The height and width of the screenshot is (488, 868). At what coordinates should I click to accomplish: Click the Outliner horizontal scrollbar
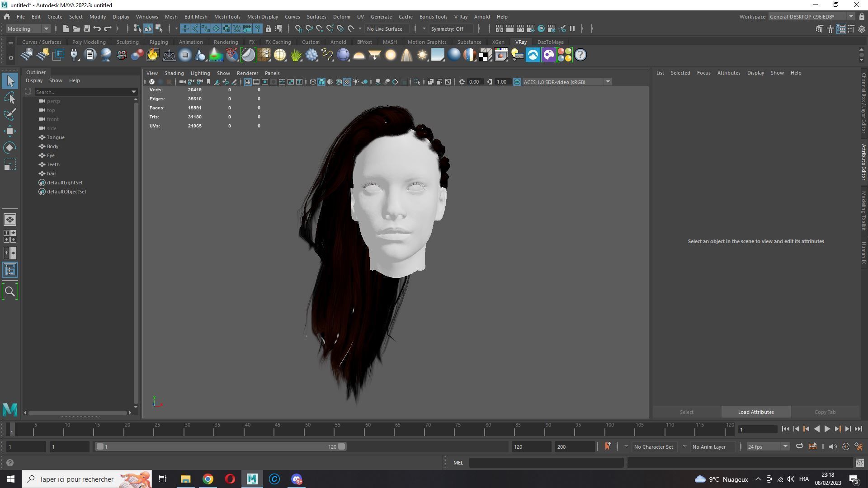click(77, 413)
